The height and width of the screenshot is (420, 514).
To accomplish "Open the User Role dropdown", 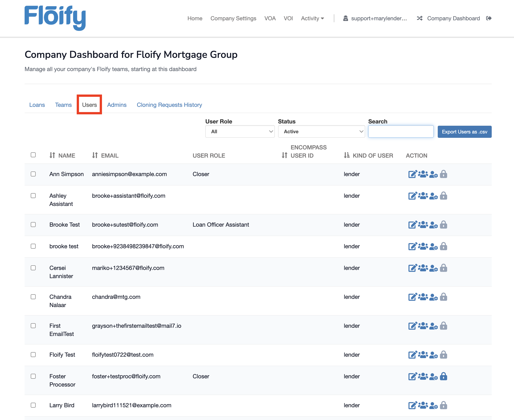I will coord(240,132).
